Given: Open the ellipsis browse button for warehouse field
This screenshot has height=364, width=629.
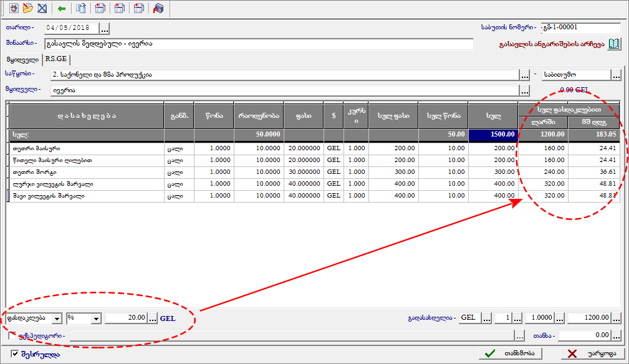Looking at the screenshot, I should 525,75.
